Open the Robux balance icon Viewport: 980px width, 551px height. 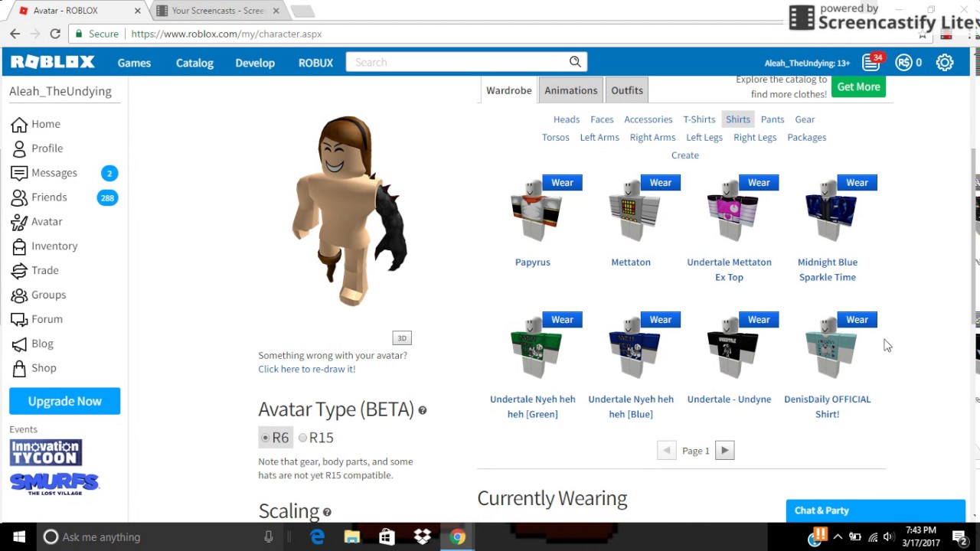tap(904, 63)
